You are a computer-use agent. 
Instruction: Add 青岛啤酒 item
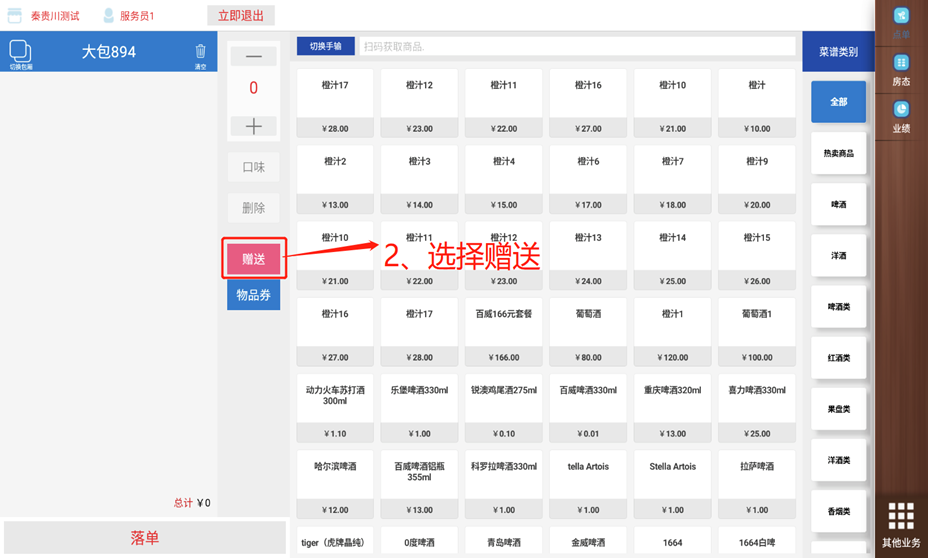point(504,541)
